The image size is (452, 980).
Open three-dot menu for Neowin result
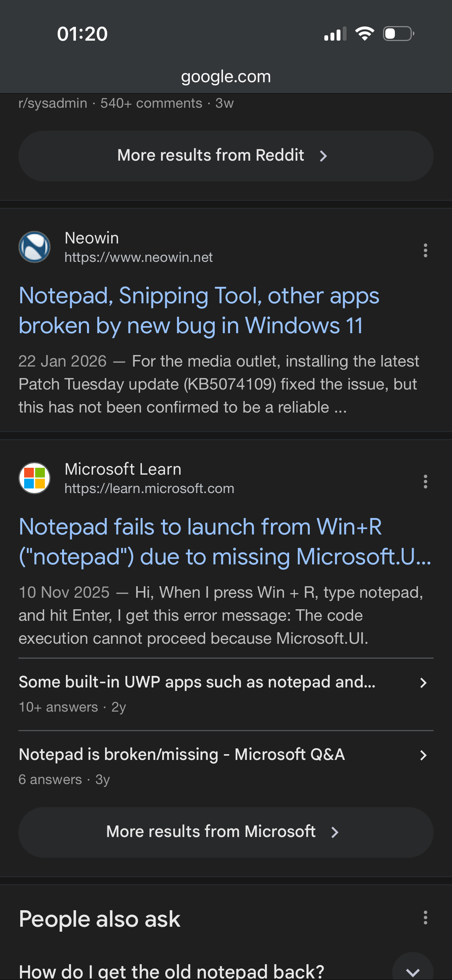(425, 250)
